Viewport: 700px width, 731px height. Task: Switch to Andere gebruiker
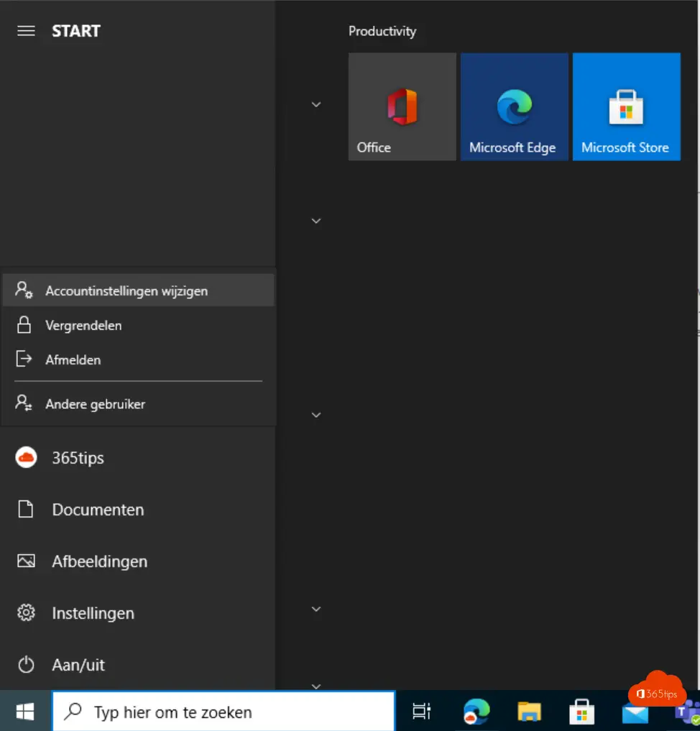pos(139,404)
